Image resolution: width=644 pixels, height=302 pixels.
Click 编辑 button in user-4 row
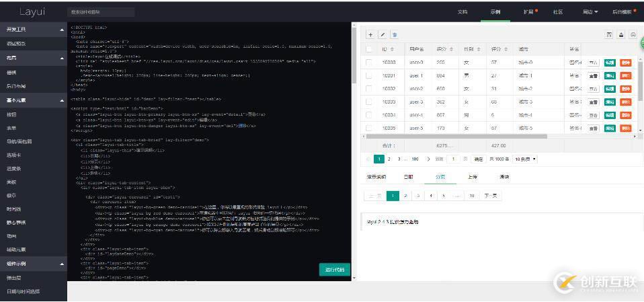610,116
